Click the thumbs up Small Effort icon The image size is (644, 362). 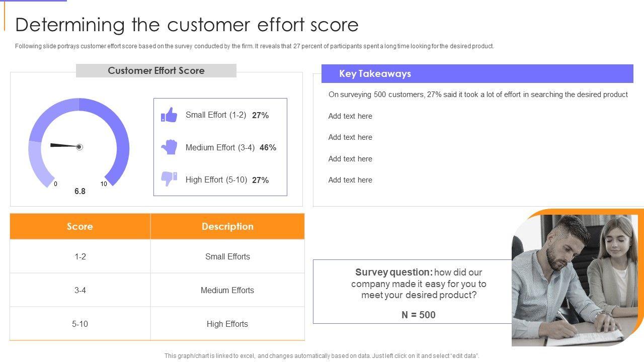point(169,115)
